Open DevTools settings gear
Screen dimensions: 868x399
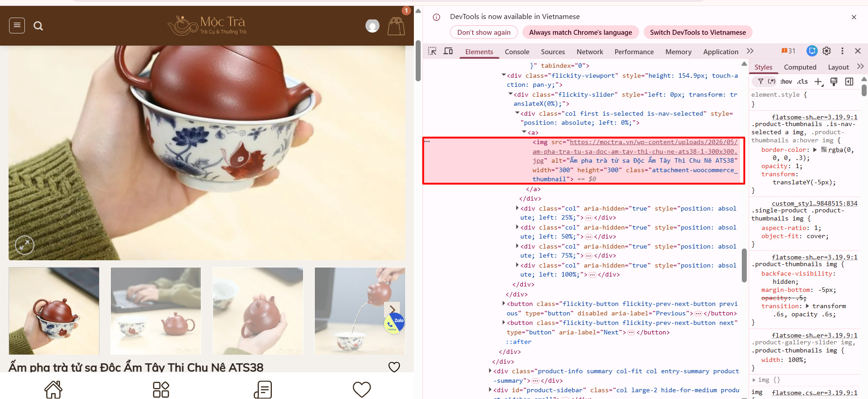826,51
